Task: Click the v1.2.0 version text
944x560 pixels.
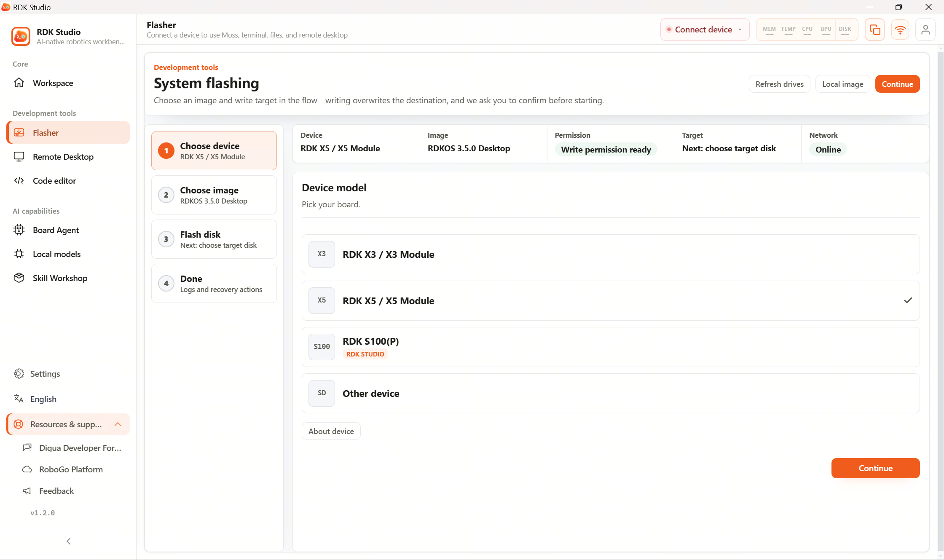Action: pyautogui.click(x=43, y=513)
